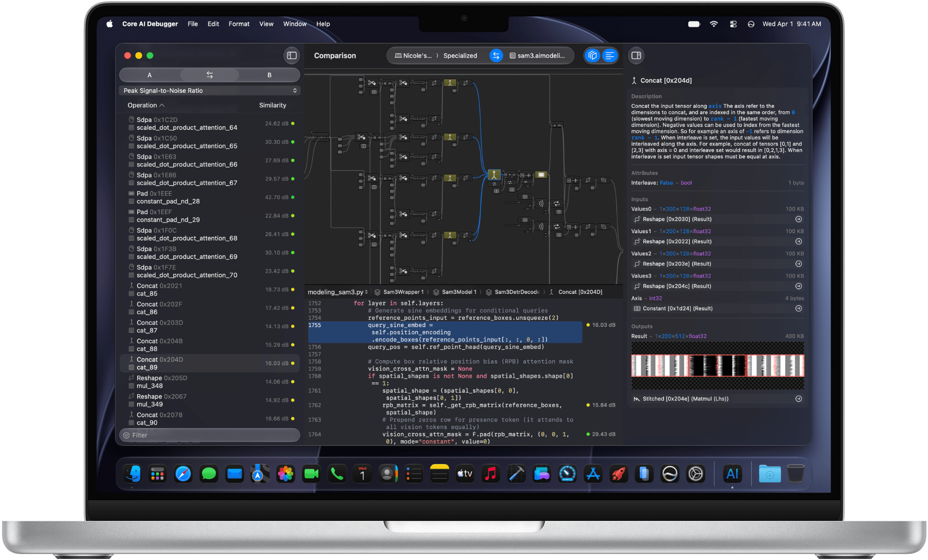Click the highlighted Concat node in graph
This screenshot has width=928, height=560.
pyautogui.click(x=494, y=175)
